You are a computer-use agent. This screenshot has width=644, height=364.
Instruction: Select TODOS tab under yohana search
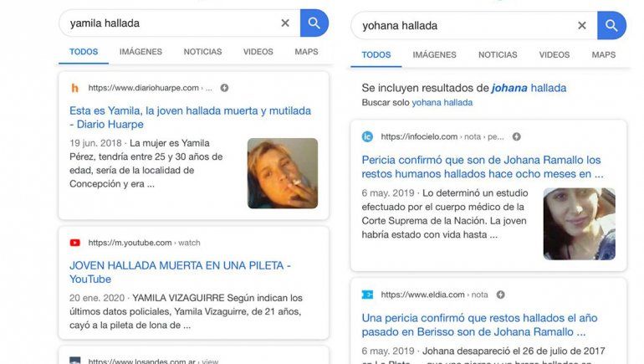tap(376, 54)
